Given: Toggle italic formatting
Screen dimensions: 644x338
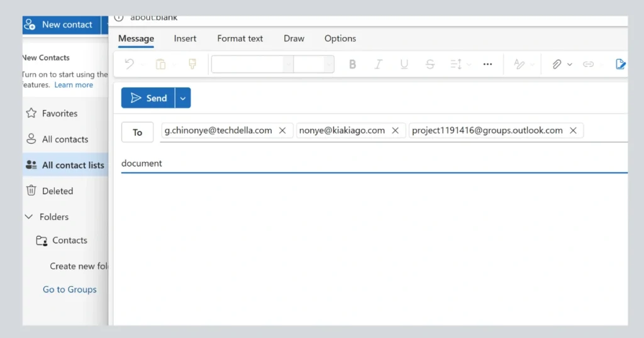Looking at the screenshot, I should coord(378,64).
